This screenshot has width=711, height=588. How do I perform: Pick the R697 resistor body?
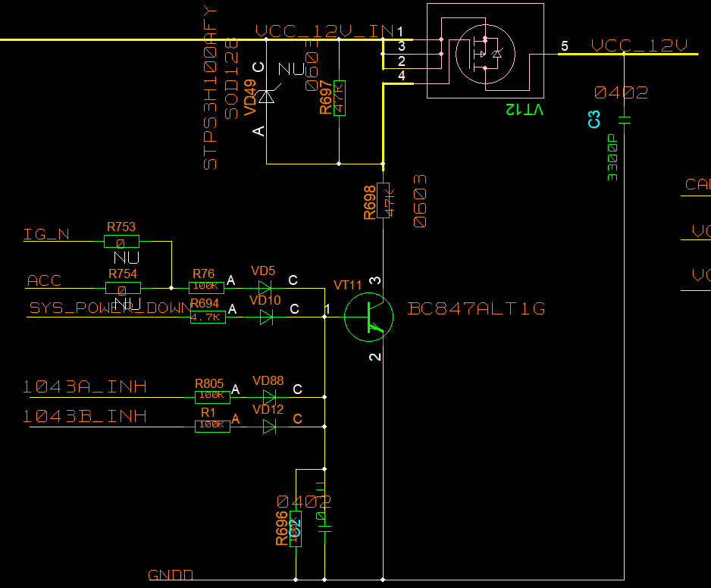(x=339, y=97)
